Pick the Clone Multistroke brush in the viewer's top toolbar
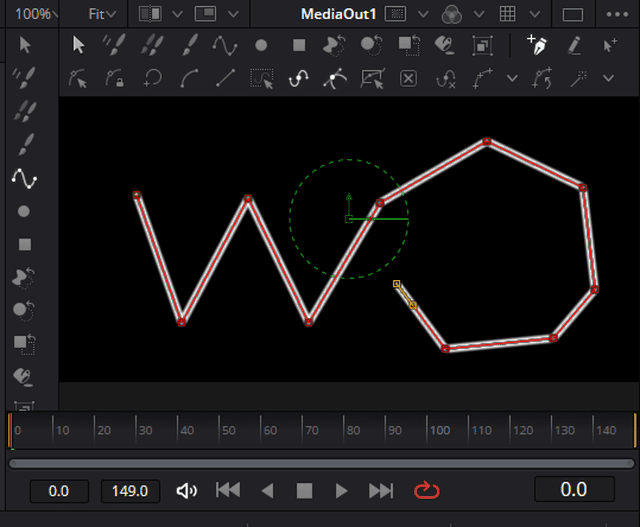This screenshot has height=527, width=640. pyautogui.click(x=152, y=44)
